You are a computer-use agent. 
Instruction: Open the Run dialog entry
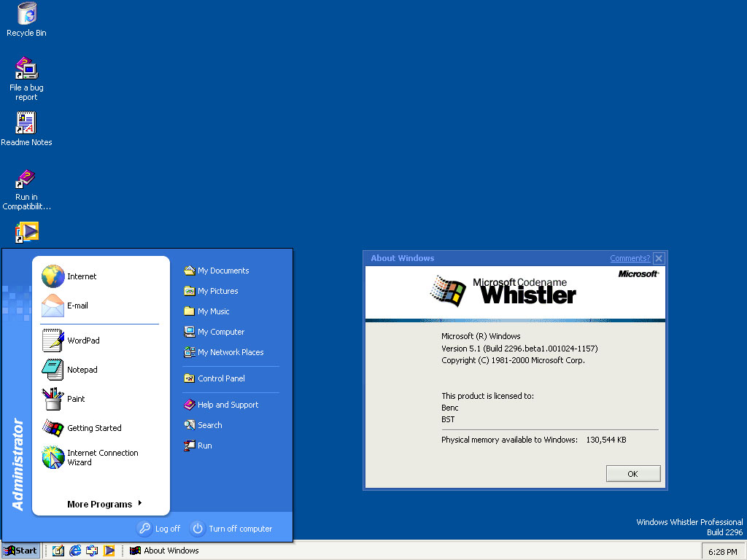click(x=198, y=446)
